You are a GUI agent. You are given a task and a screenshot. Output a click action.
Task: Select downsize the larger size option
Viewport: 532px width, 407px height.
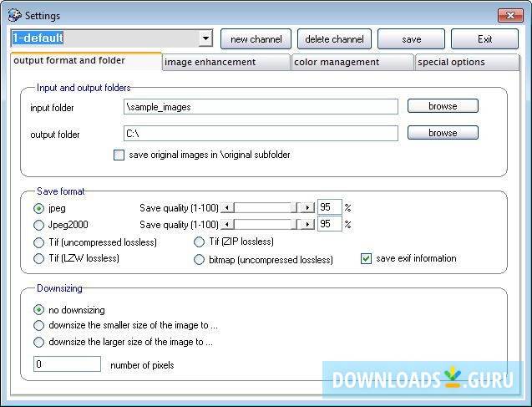pos(38,342)
